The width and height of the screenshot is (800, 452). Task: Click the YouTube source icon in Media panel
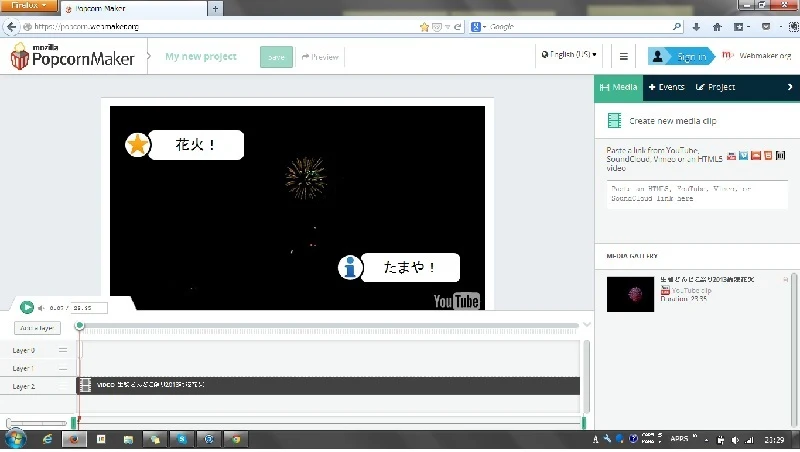731,156
